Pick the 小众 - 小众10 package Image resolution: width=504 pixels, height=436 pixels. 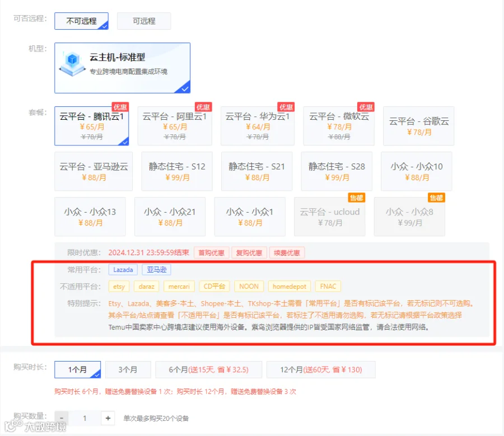click(x=416, y=171)
